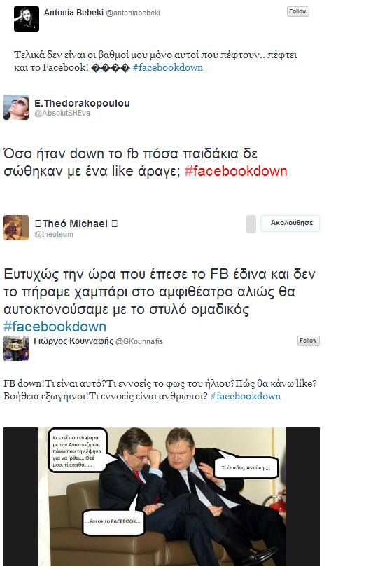Screen dimensions: 392x569
Task: Click the gray icon beside Ακολούθησε
Action: coord(251,224)
